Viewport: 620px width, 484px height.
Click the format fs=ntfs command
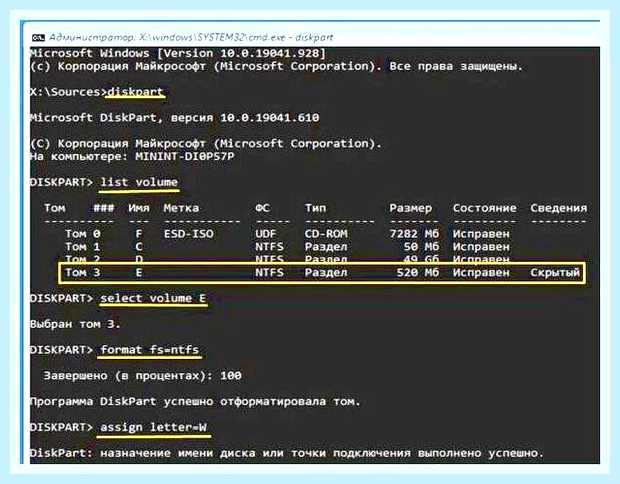tap(149, 350)
